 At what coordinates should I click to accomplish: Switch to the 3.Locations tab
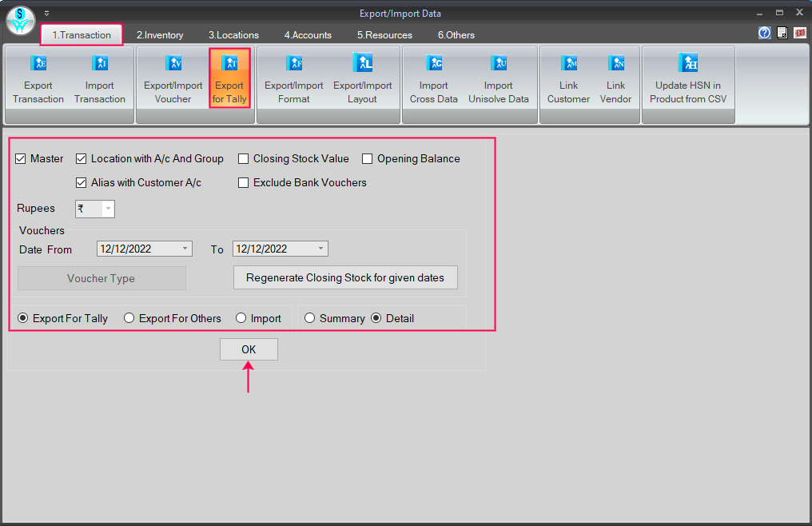(x=233, y=34)
